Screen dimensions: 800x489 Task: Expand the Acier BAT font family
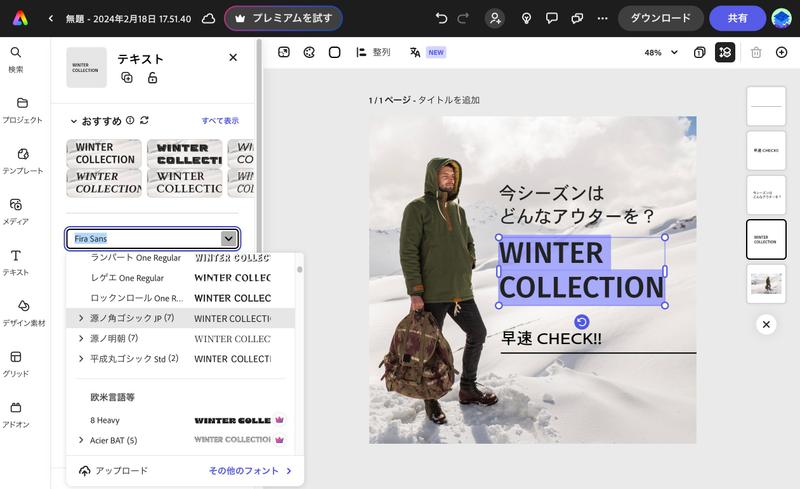point(81,440)
